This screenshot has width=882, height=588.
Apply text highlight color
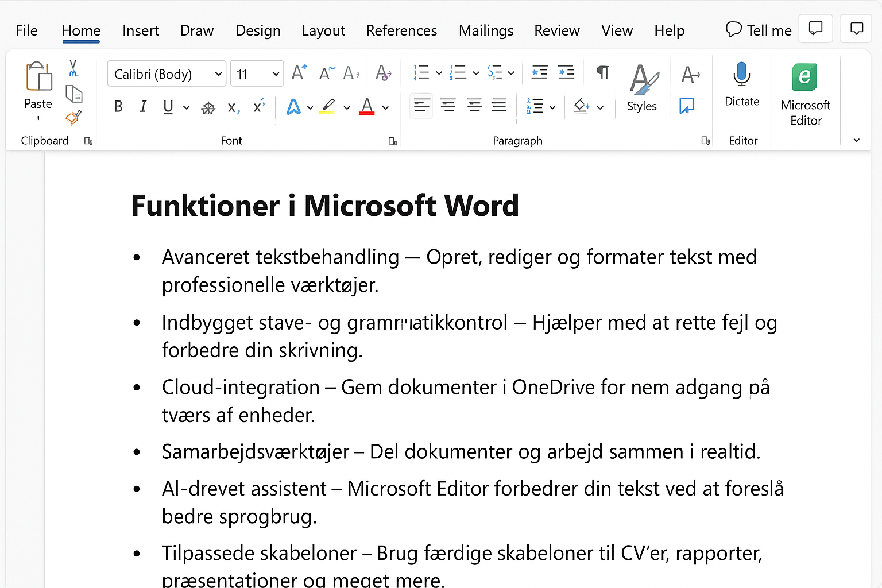(327, 107)
